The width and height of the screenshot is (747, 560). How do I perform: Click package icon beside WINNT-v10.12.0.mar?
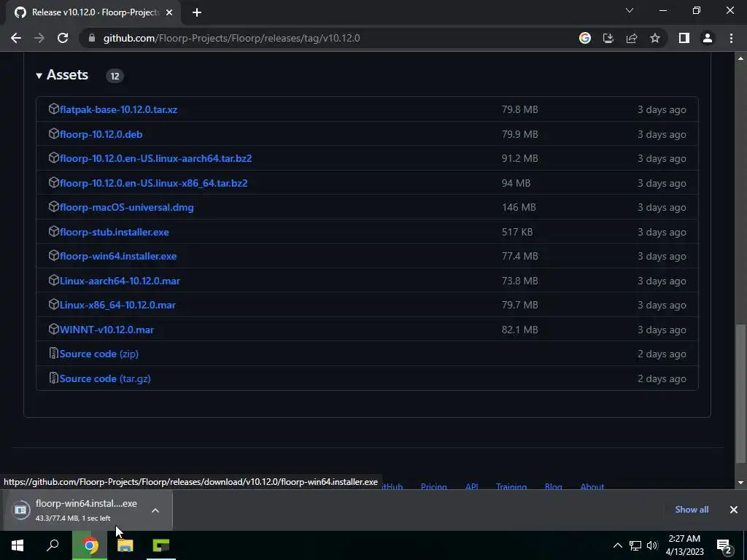coord(54,329)
